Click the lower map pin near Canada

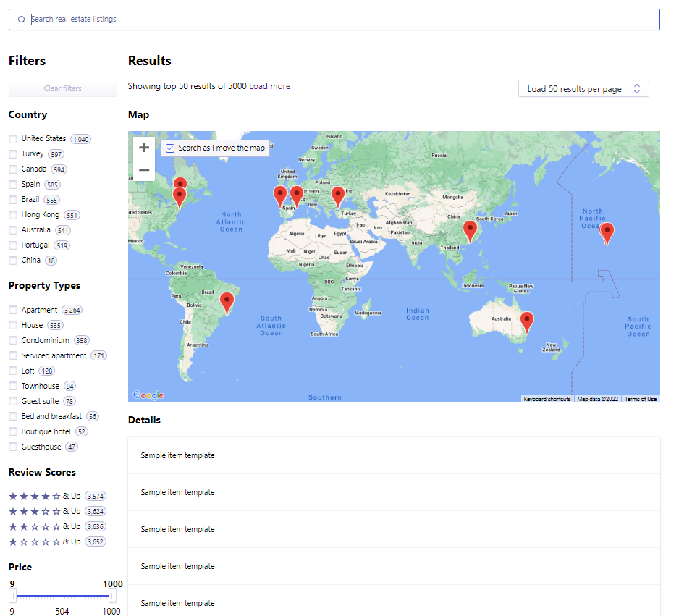180,198
